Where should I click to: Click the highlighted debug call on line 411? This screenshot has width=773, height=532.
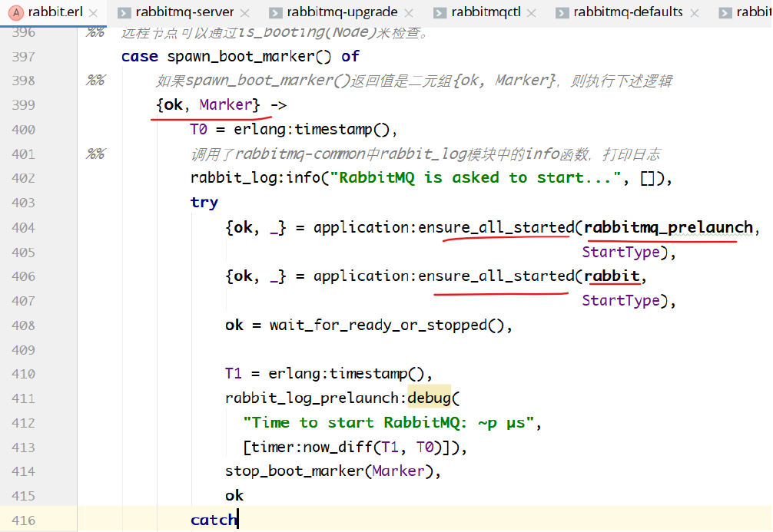pos(429,398)
